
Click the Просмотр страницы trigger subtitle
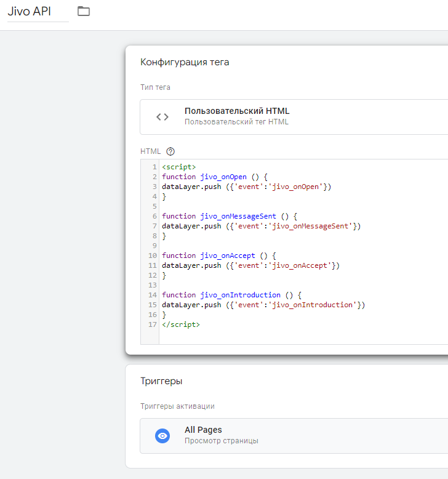(x=221, y=441)
